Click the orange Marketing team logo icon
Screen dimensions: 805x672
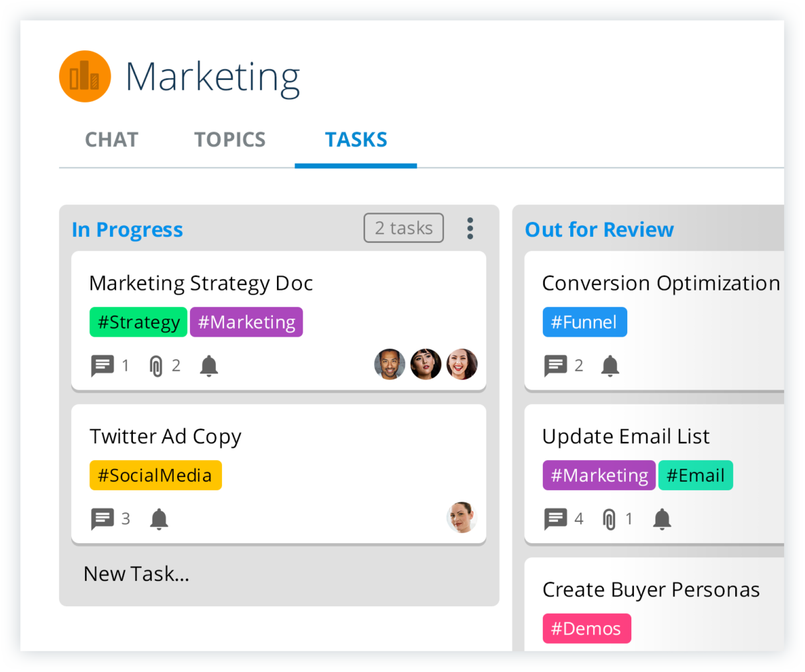(85, 76)
